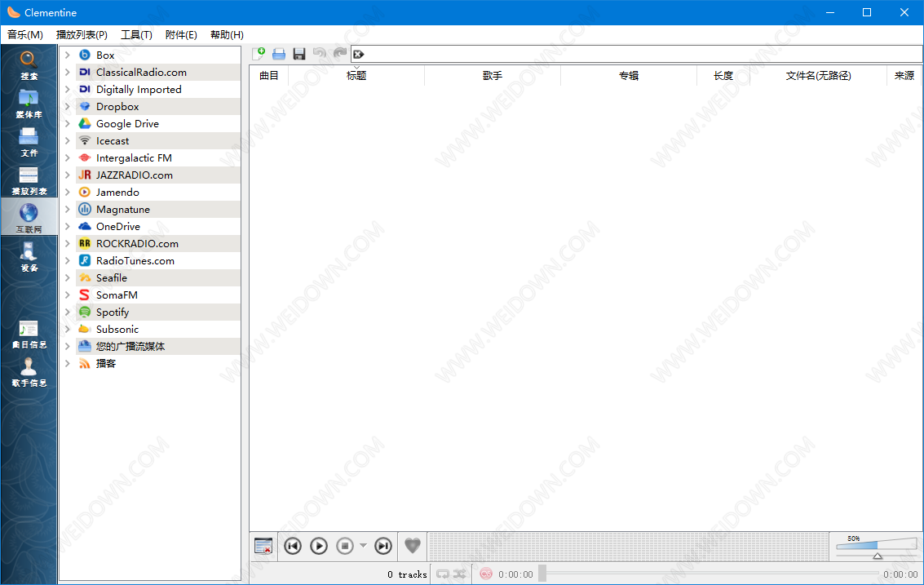Viewport: 924px width, 585px height.
Task: Click the load playlist icon
Action: coord(279,54)
